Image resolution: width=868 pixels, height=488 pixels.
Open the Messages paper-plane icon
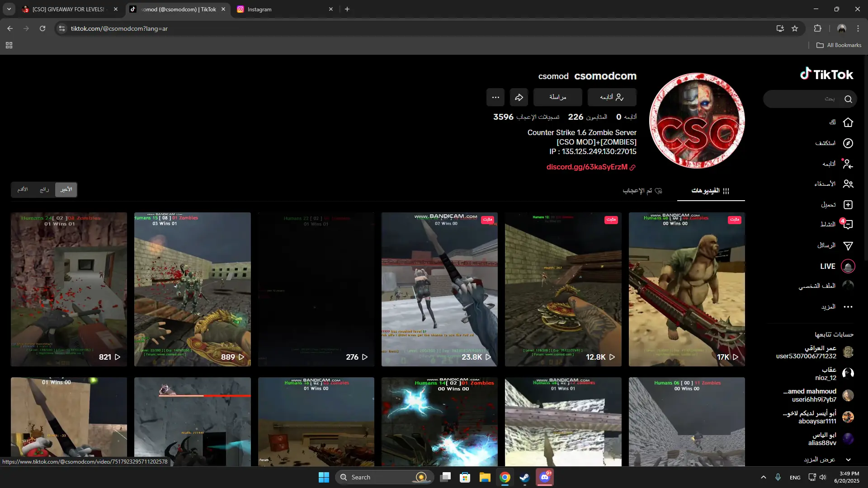click(x=848, y=245)
